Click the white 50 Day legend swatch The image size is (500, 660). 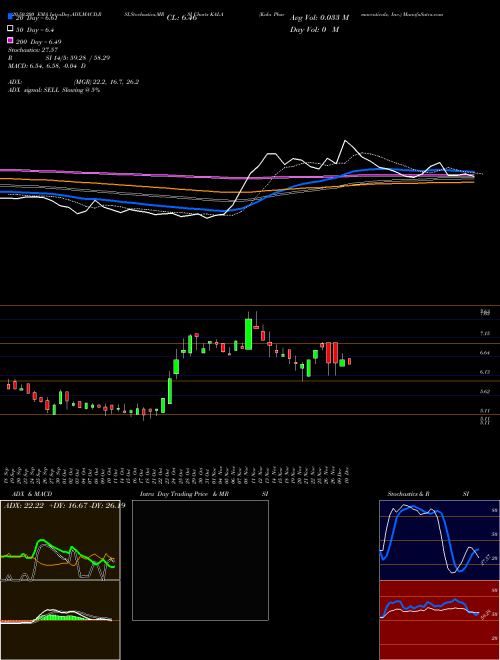coord(11,29)
